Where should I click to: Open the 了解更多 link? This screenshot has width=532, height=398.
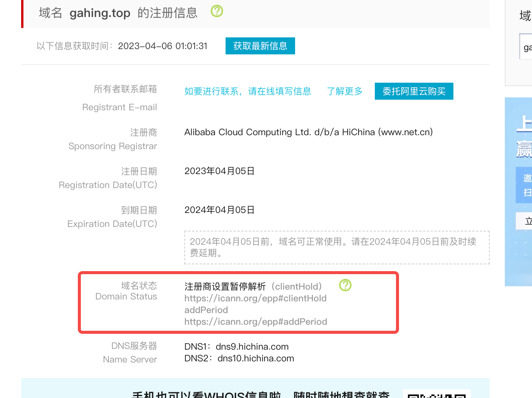click(x=344, y=91)
